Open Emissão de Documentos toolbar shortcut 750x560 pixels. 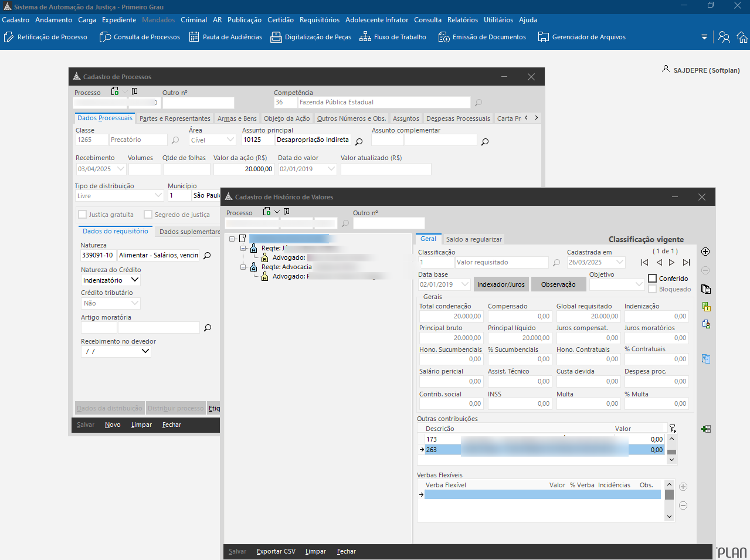tap(481, 37)
